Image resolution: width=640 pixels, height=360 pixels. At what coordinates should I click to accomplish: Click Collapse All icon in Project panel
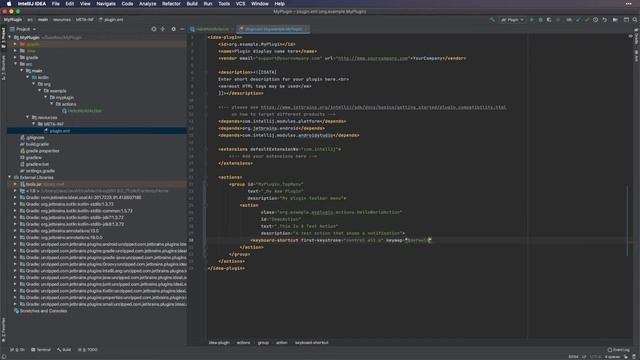click(163, 29)
